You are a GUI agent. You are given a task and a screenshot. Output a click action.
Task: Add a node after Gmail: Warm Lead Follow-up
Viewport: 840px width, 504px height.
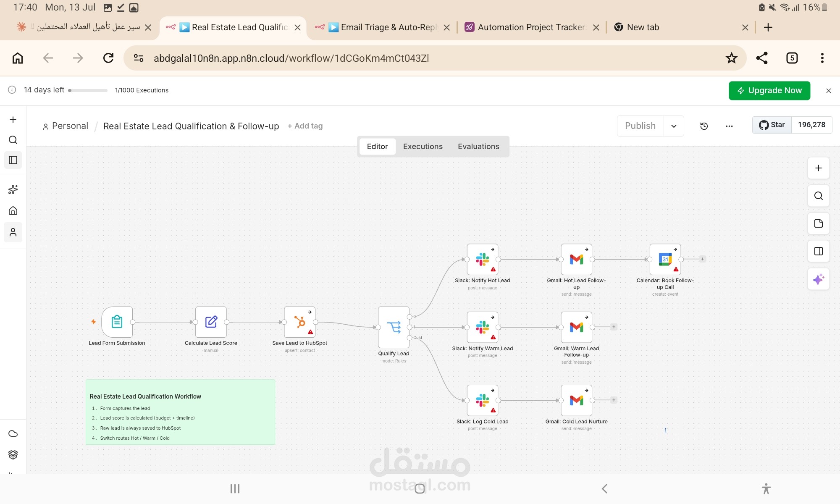click(x=614, y=327)
